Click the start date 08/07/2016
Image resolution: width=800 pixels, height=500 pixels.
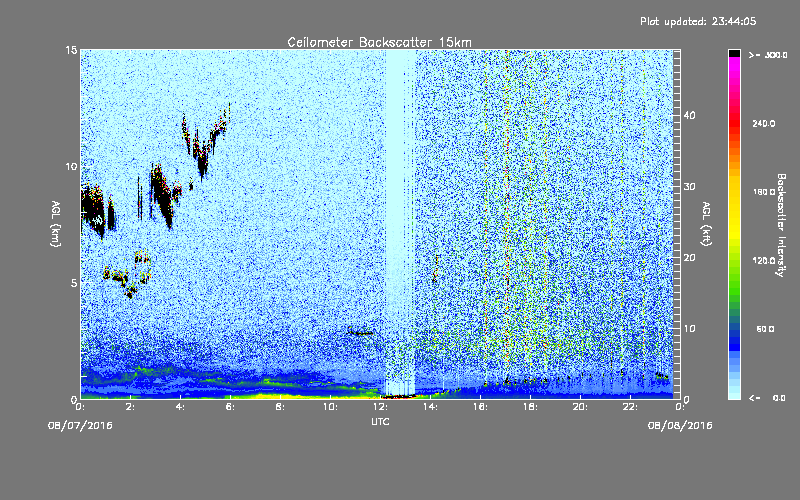point(80,426)
